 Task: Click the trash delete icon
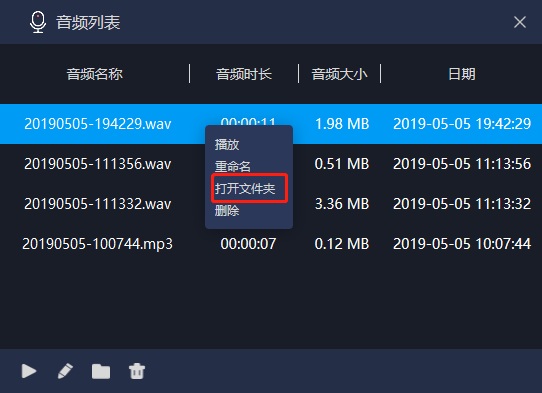pyautogui.click(x=137, y=371)
